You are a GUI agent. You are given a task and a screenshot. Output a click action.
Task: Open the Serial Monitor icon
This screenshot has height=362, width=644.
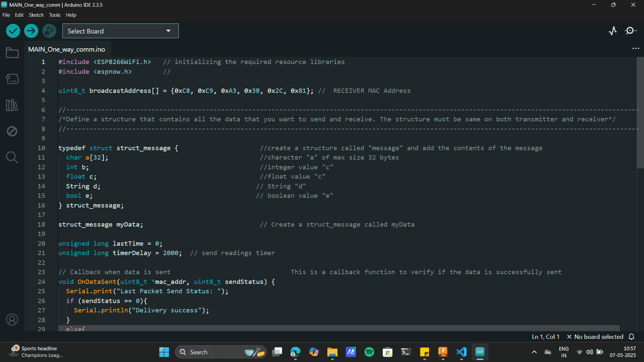pos(631,31)
